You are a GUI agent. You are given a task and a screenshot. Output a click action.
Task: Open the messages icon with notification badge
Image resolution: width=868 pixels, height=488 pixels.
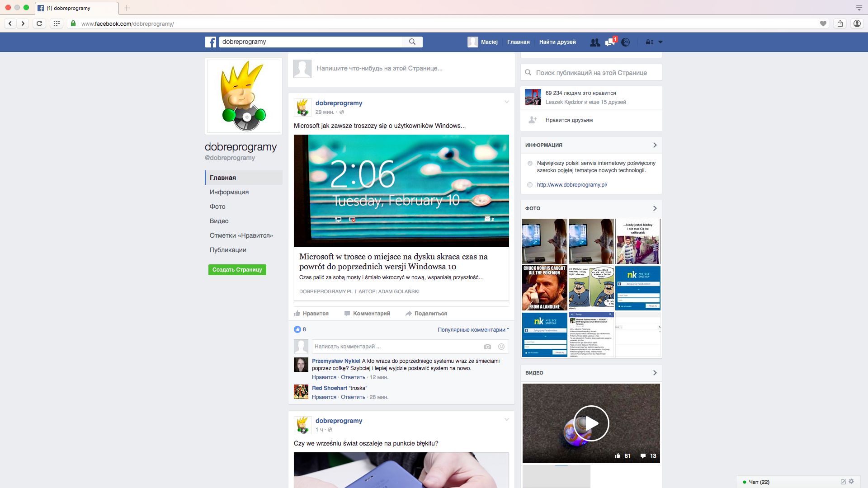coord(610,42)
